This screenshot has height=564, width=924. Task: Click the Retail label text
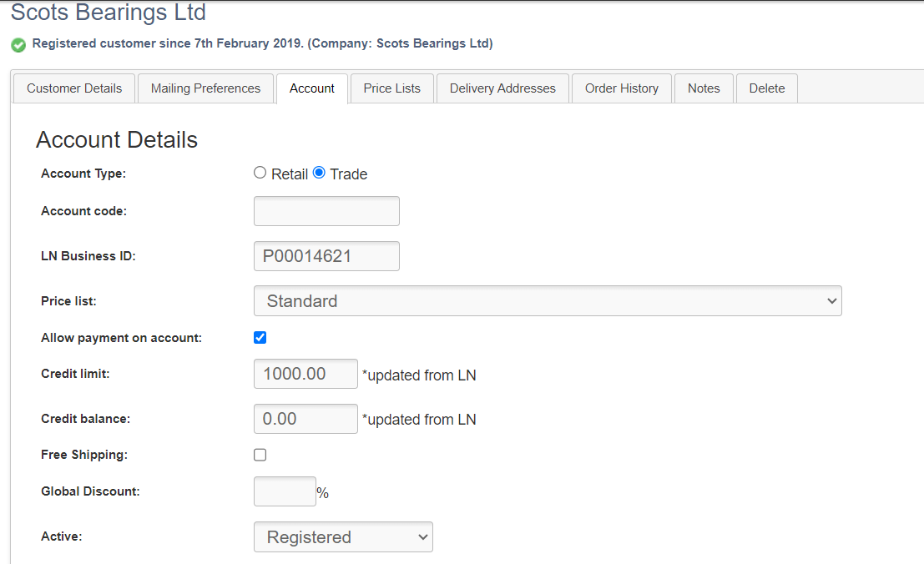pos(290,174)
